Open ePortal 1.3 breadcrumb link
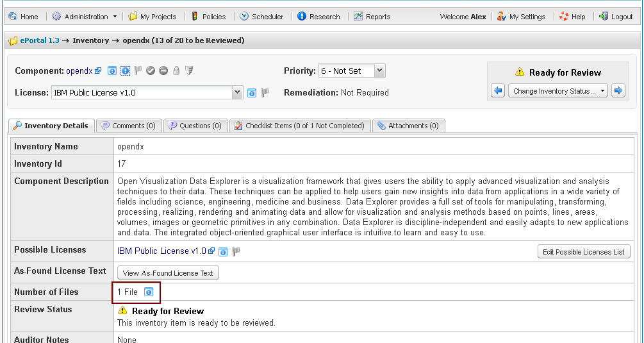The height and width of the screenshot is (343, 644). (x=40, y=40)
